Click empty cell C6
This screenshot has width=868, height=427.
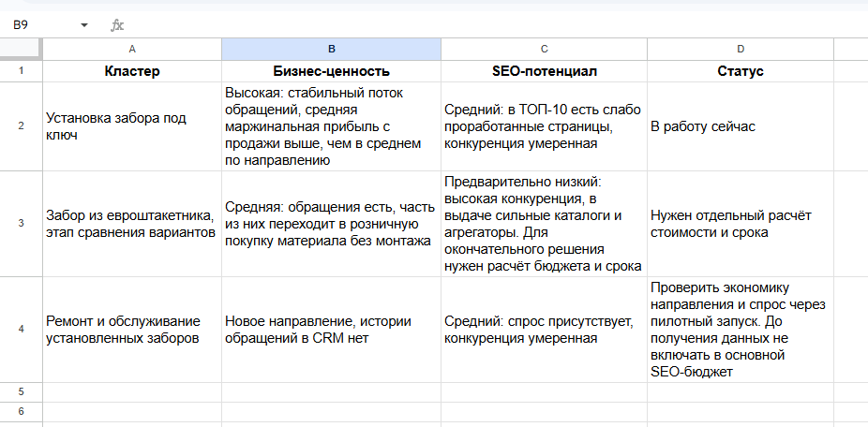pos(545,411)
